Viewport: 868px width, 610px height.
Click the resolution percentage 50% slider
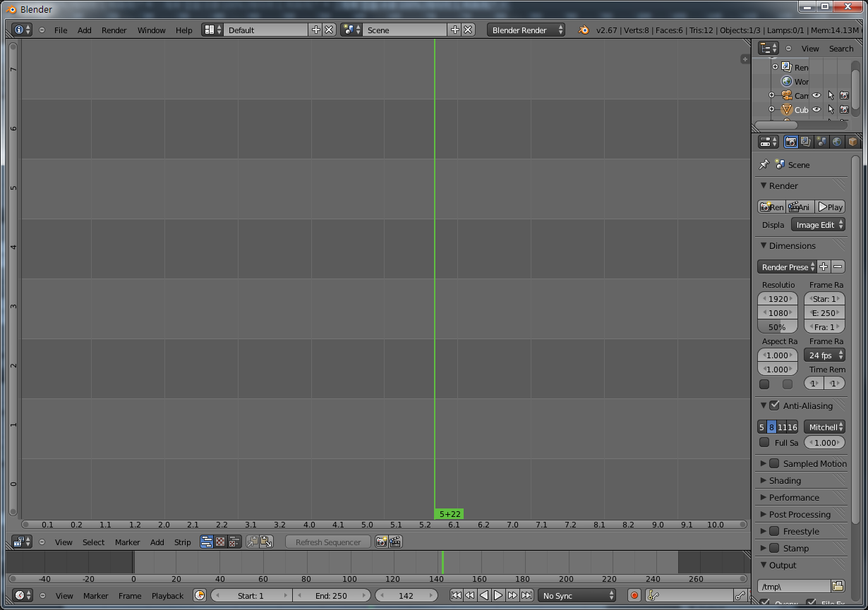[778, 327]
